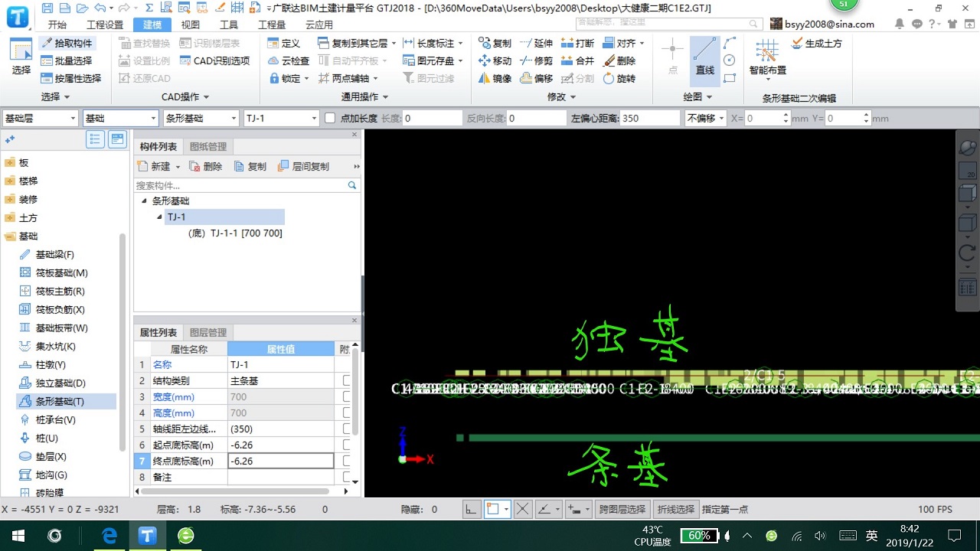Click the 定义 define tool
Image resolution: width=980 pixels, height=551 pixels.
click(284, 43)
